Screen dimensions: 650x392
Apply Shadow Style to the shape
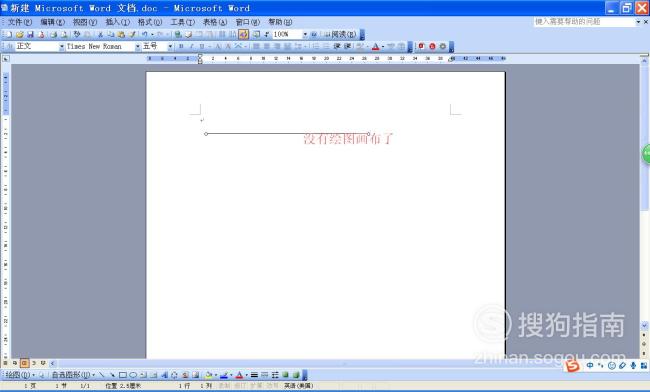[x=285, y=375]
